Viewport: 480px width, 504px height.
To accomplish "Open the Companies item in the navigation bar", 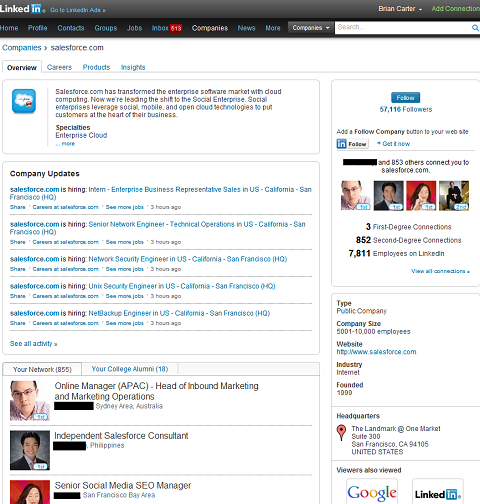I will point(210,28).
